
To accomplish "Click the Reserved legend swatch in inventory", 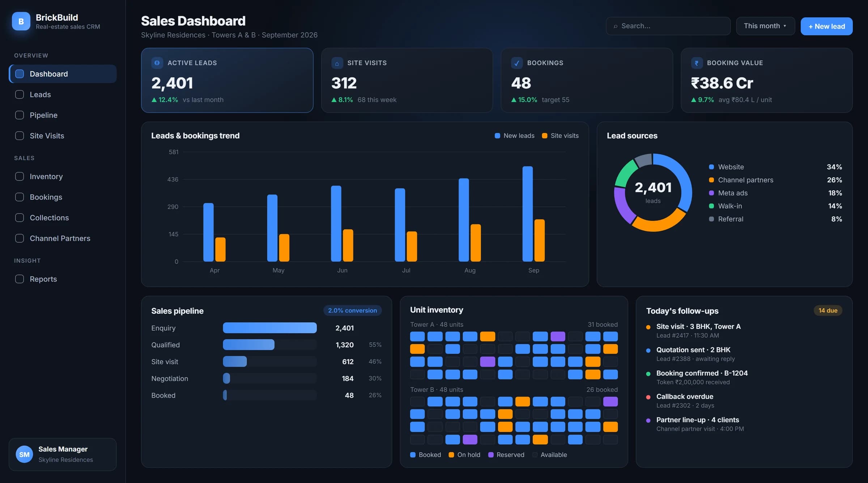I will coord(491,455).
